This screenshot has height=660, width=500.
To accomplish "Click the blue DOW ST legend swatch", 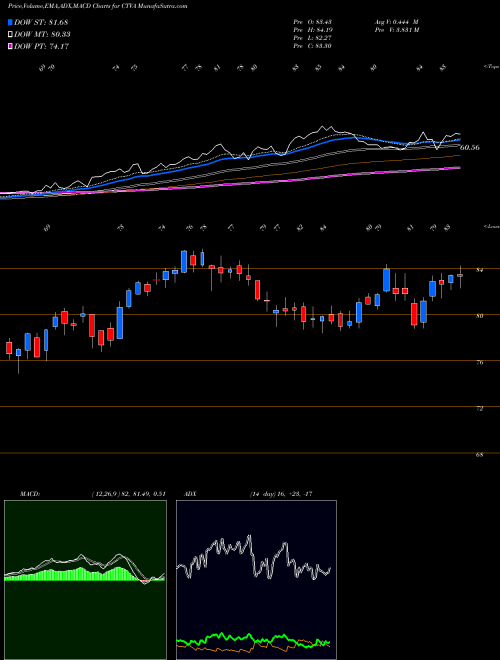I will click(10, 22).
